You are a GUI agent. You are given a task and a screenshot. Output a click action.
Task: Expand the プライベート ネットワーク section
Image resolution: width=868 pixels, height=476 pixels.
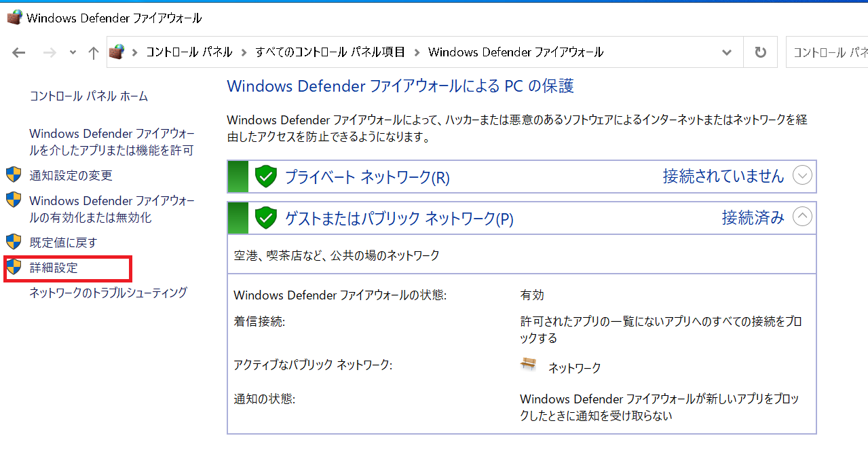tap(802, 176)
